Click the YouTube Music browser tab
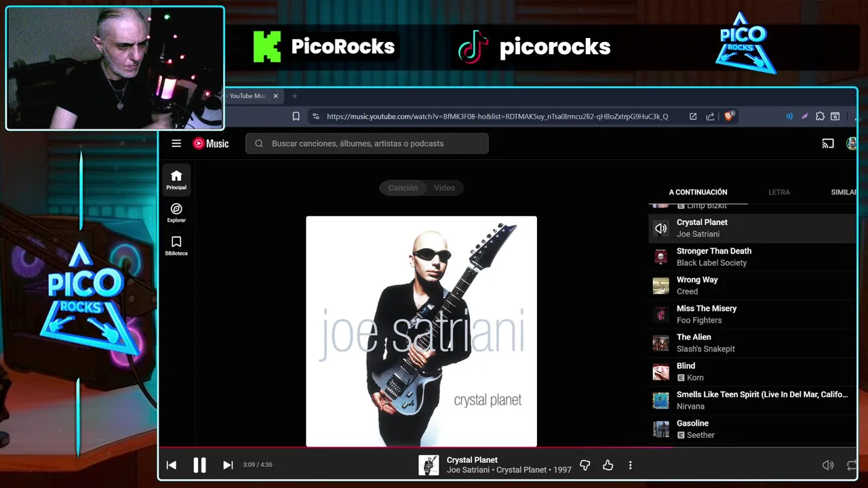 248,96
